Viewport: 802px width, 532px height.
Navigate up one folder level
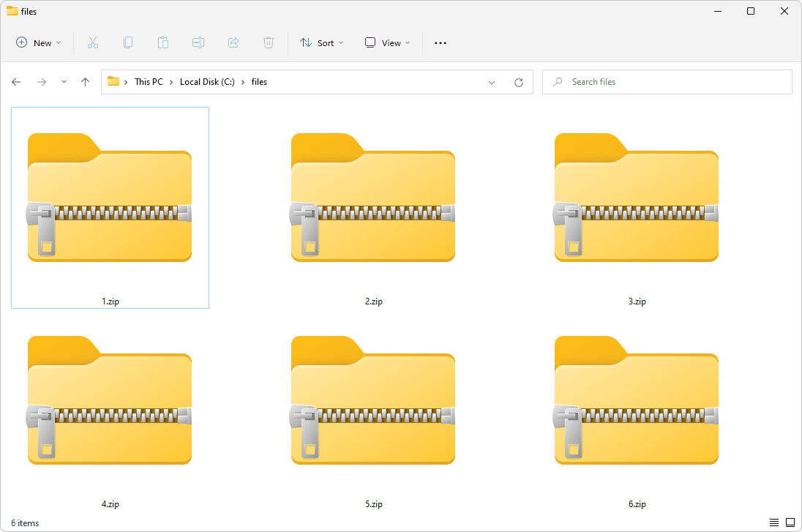pyautogui.click(x=84, y=82)
